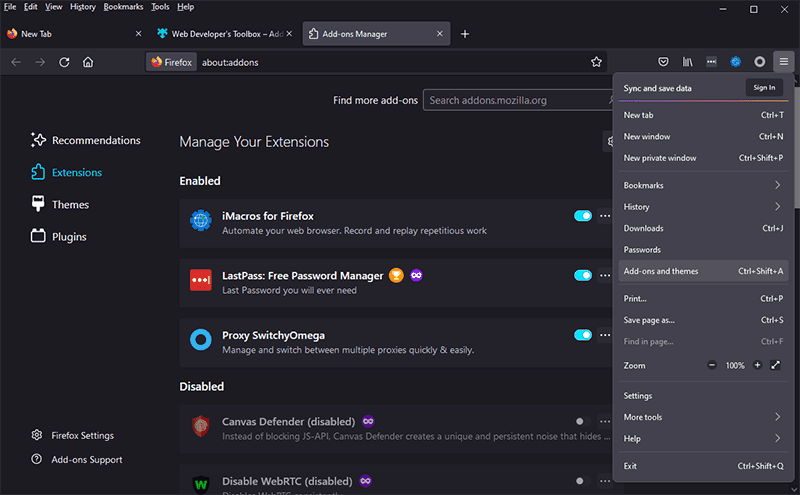Enable the Disable WebRTC toggle
Image resolution: width=800 pixels, height=495 pixels.
click(583, 481)
